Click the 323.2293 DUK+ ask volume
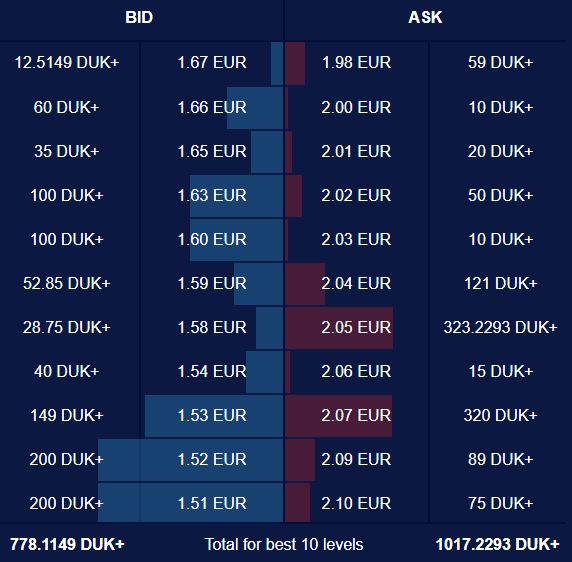The image size is (572, 562). click(x=500, y=327)
